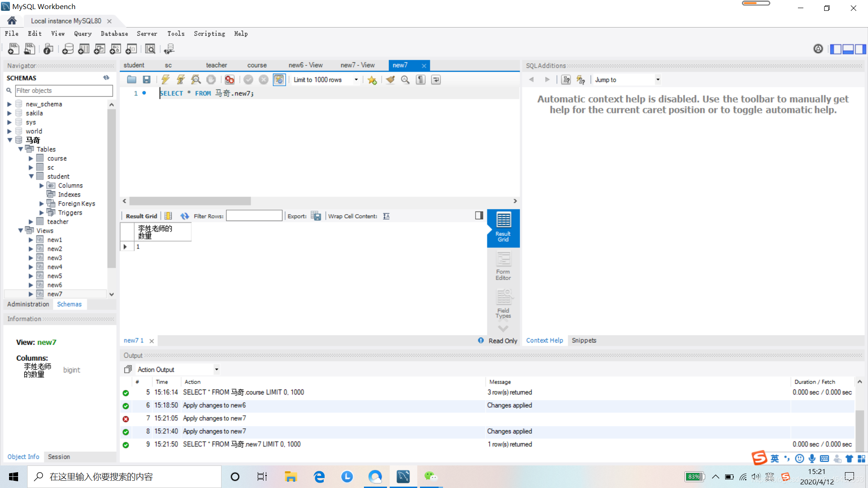This screenshot has height=488, width=868.
Task: Select the Foreign Keys node under student
Action: pos(76,203)
